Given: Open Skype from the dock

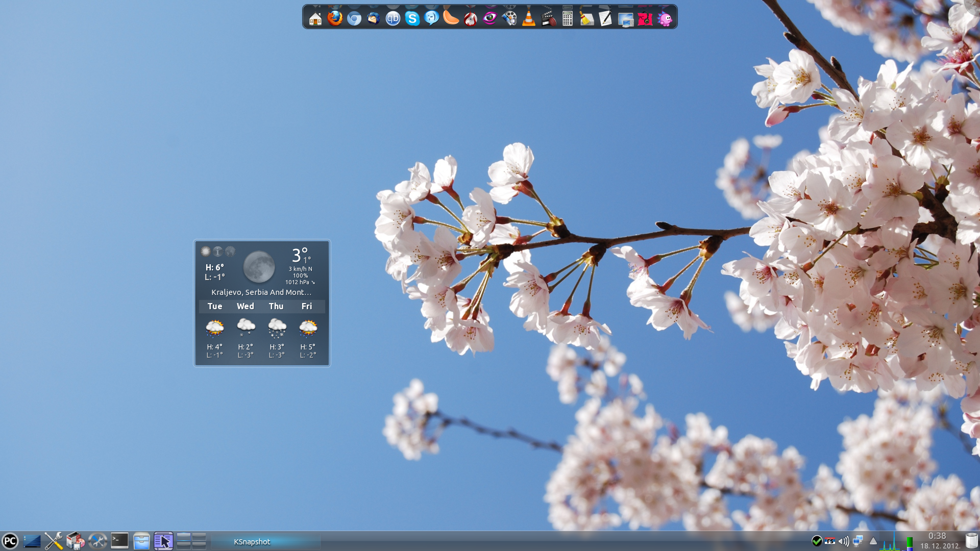Looking at the screenshot, I should point(412,19).
